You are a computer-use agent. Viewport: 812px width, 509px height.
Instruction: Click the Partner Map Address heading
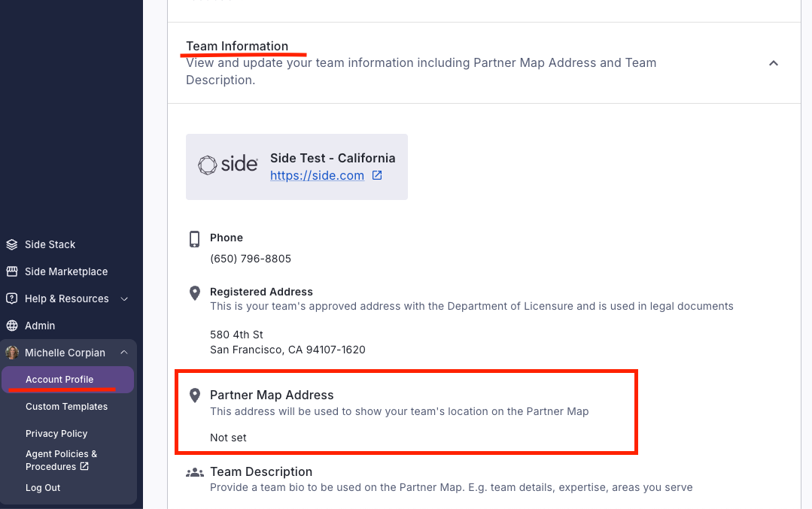pos(272,395)
